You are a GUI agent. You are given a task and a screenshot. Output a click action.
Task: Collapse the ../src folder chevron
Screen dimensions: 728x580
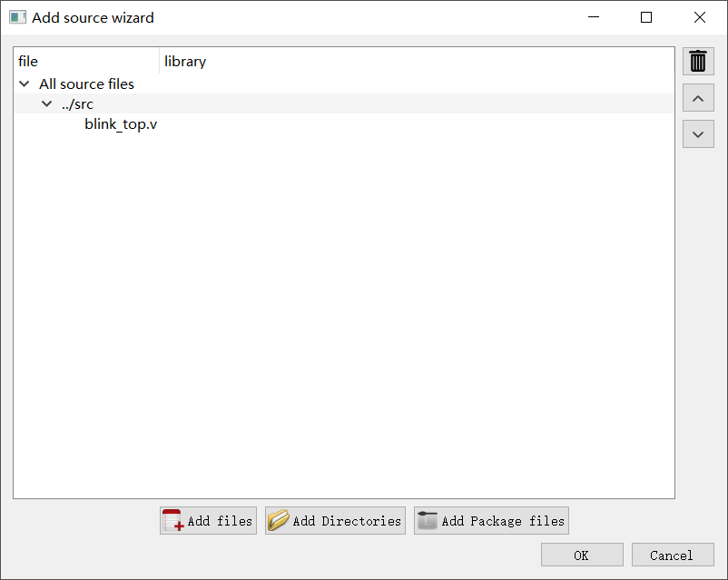coord(47,103)
